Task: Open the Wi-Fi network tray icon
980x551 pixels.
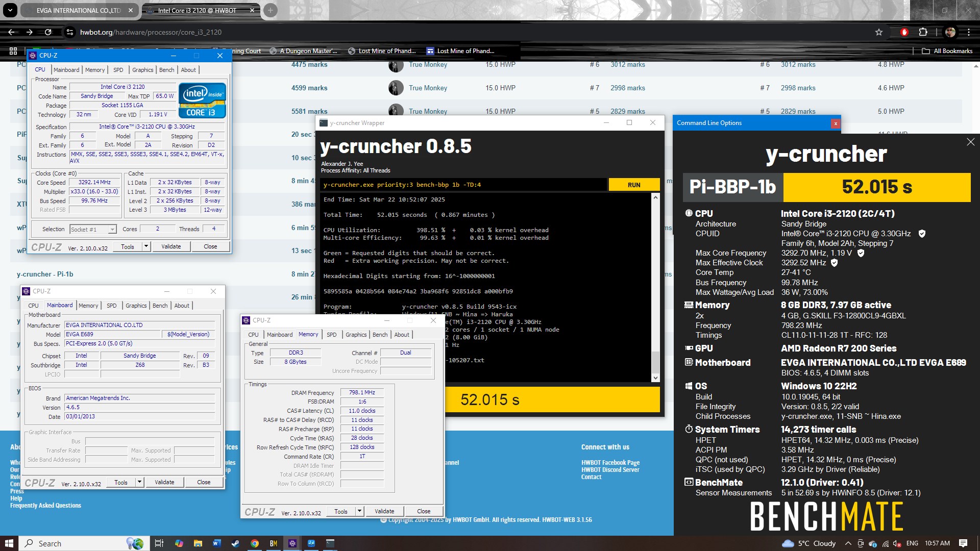Action: pyautogui.click(x=885, y=544)
